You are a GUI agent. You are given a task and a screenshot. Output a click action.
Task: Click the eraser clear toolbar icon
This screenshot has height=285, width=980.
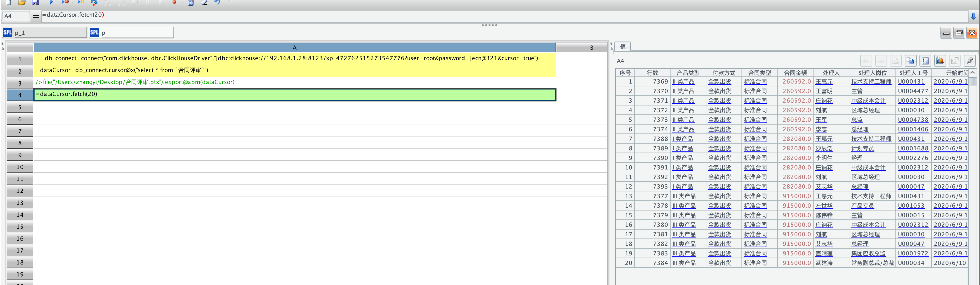point(204,2)
